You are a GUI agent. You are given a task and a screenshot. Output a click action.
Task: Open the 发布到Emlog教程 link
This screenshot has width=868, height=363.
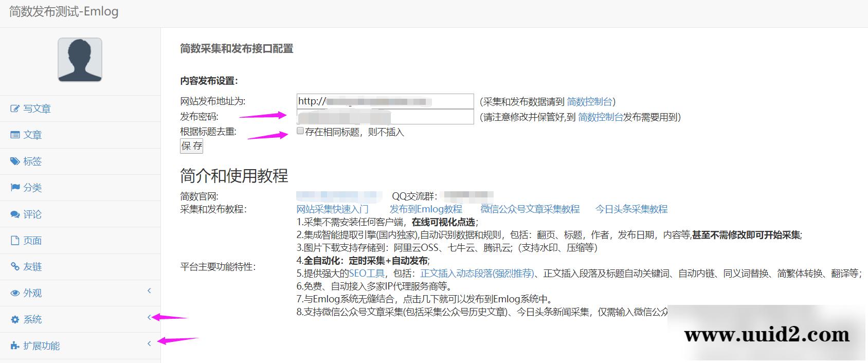(426, 209)
